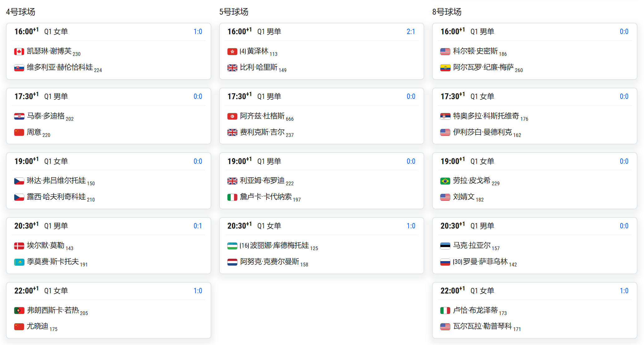Viewport: 644px width, 345px height.
Task: Click USA flag beside 刘婧文
Action: 445,197
